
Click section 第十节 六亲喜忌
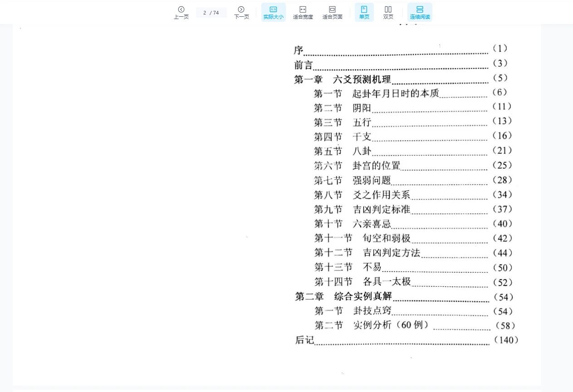coord(353,224)
